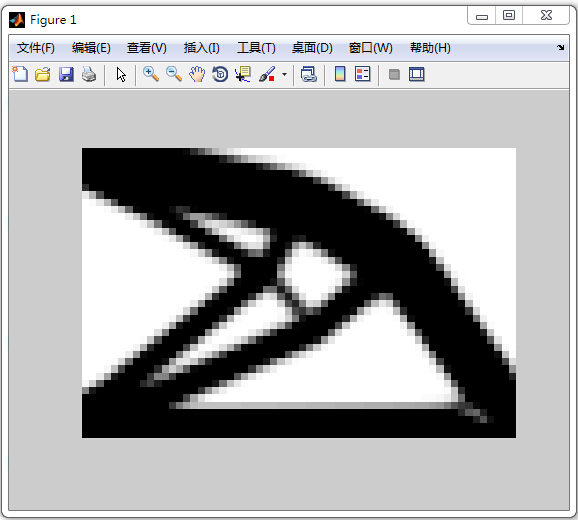This screenshot has width=578, height=520.
Task: Open the 窗口(W) menu
Action: click(x=370, y=48)
